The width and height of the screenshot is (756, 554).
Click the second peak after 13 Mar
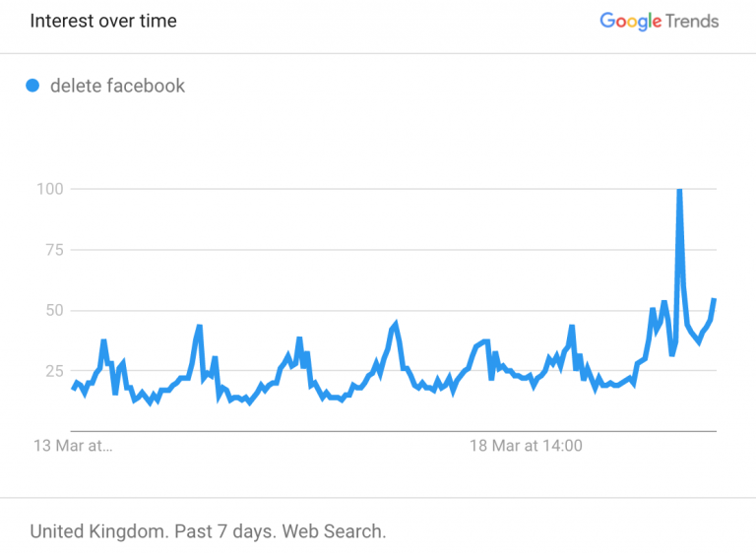coord(199,327)
